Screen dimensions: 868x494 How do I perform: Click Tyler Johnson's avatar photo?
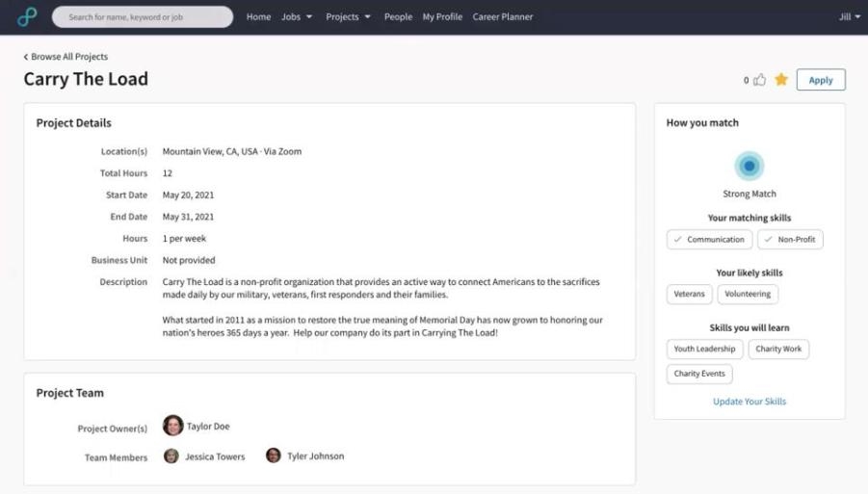pos(273,455)
